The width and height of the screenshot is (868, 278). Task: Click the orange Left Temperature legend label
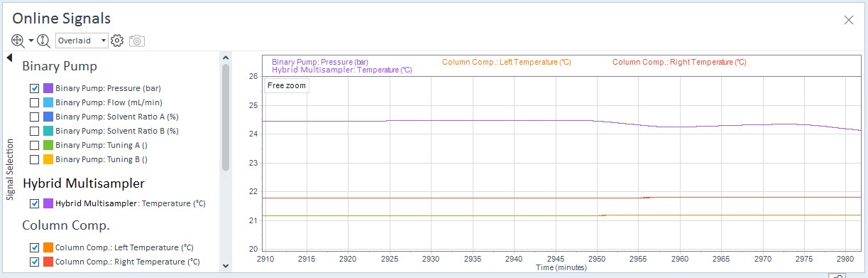tap(507, 63)
